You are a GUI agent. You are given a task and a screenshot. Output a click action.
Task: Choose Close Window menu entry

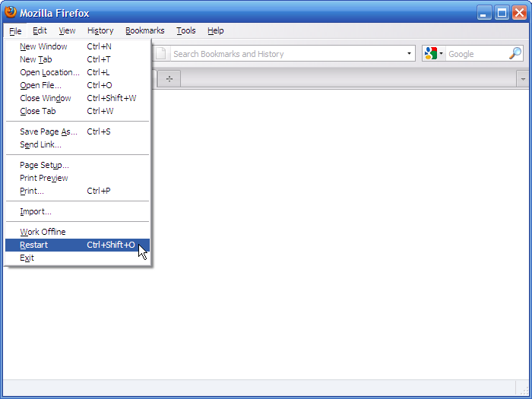pos(78,98)
